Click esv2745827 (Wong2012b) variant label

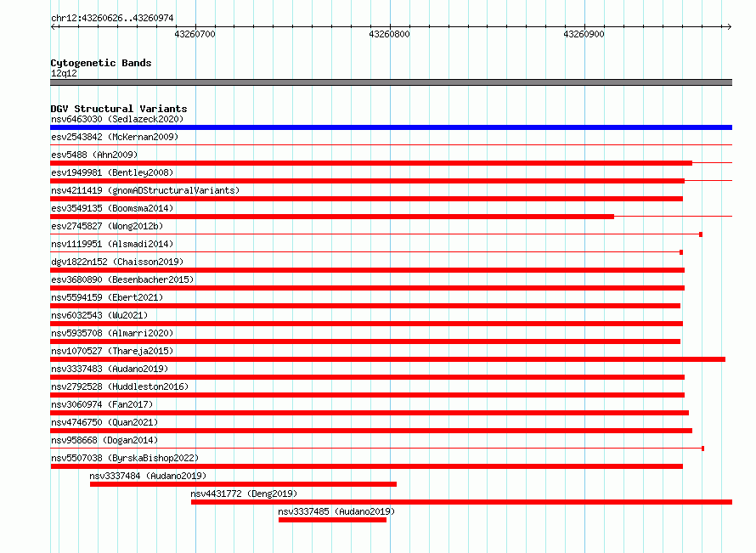pyautogui.click(x=107, y=226)
